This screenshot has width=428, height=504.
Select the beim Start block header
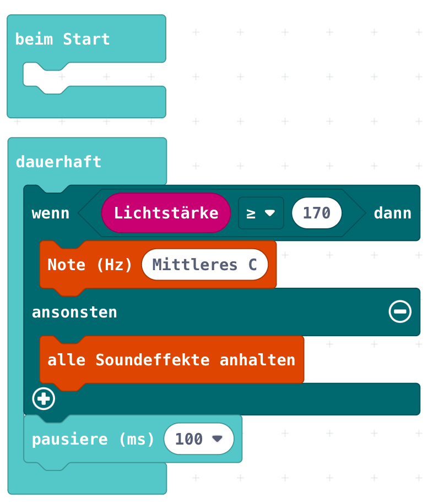click(x=62, y=40)
